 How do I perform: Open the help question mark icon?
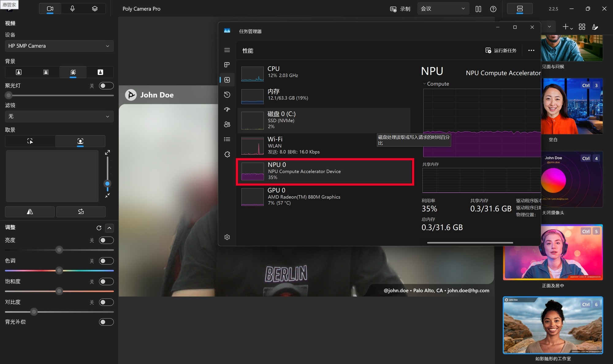pos(493,9)
